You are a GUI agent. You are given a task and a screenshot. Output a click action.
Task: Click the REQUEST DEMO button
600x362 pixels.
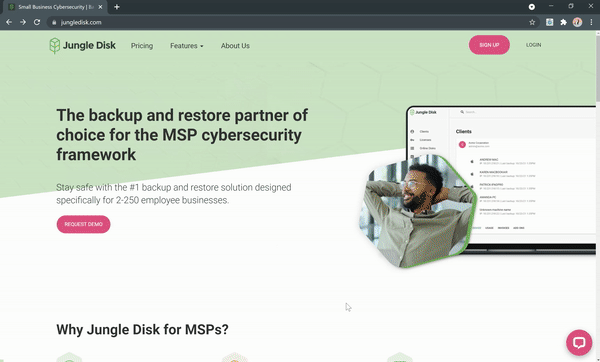83,224
